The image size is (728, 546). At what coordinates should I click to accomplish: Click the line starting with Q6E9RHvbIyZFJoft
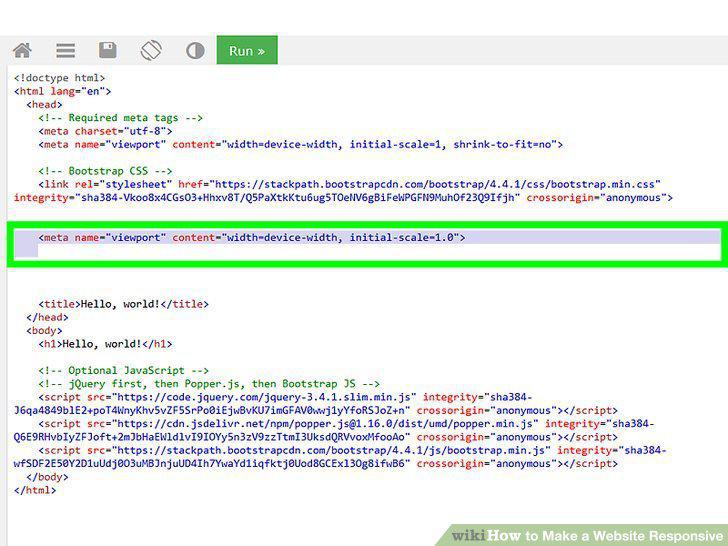coord(316,437)
